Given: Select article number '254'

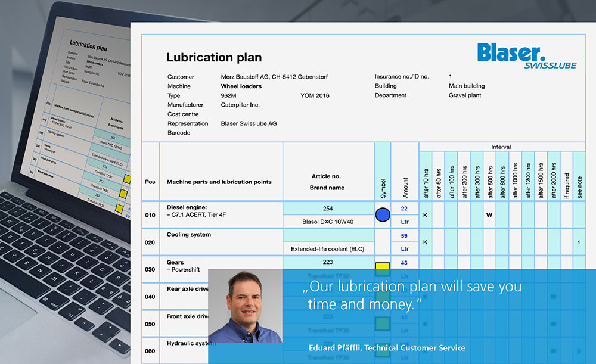Looking at the screenshot, I should (328, 209).
